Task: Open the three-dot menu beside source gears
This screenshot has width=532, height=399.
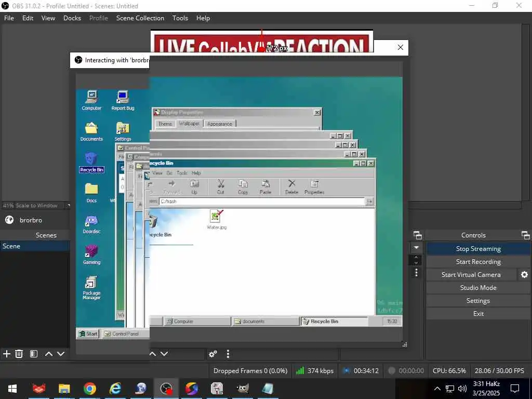Action: 228,354
